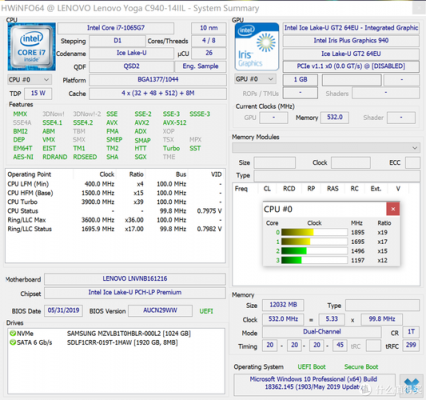Image resolution: width=426 pixels, height=400 pixels.
Task: Click the Memory Size 12032 MB field
Action: coord(283,305)
